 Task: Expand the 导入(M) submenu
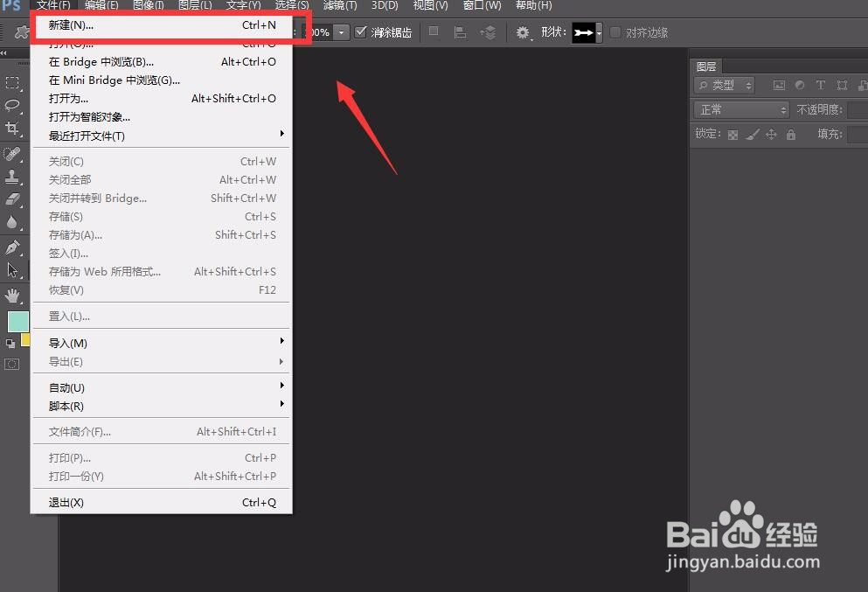point(163,344)
